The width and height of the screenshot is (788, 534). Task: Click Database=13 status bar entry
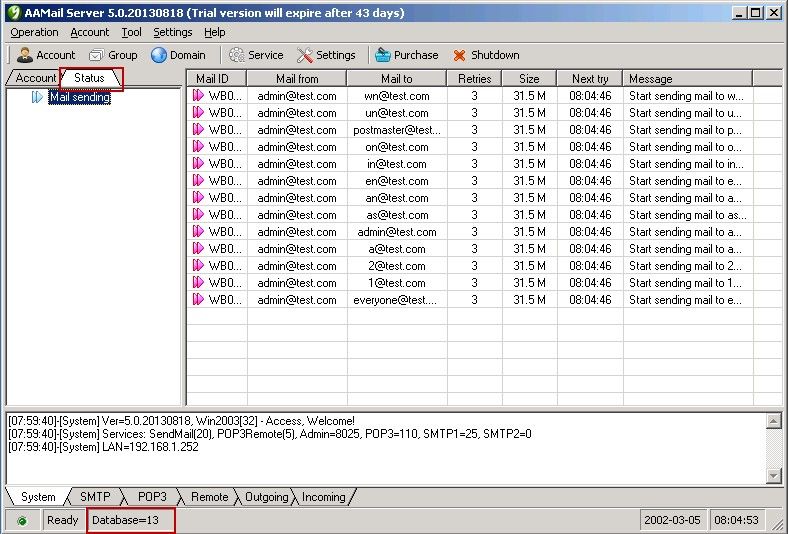click(126, 520)
